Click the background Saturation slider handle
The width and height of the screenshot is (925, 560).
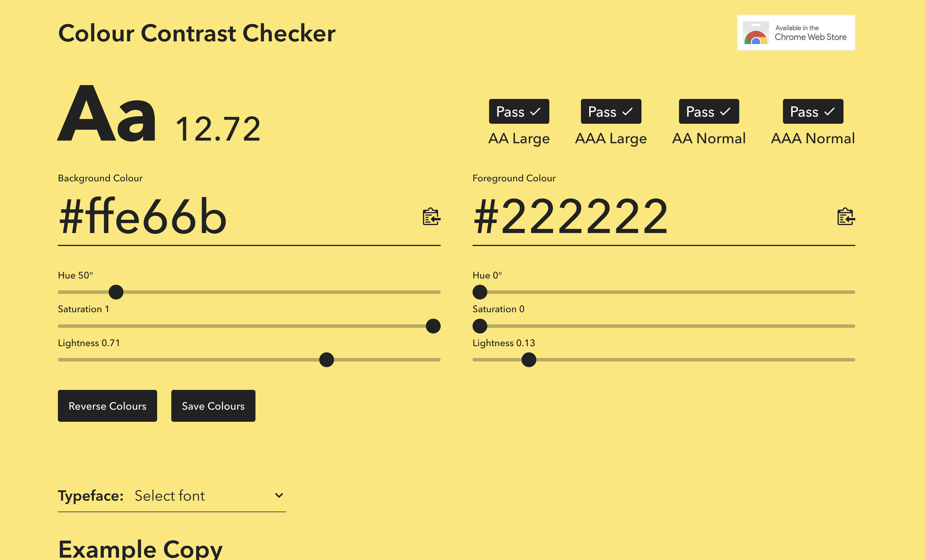point(433,326)
